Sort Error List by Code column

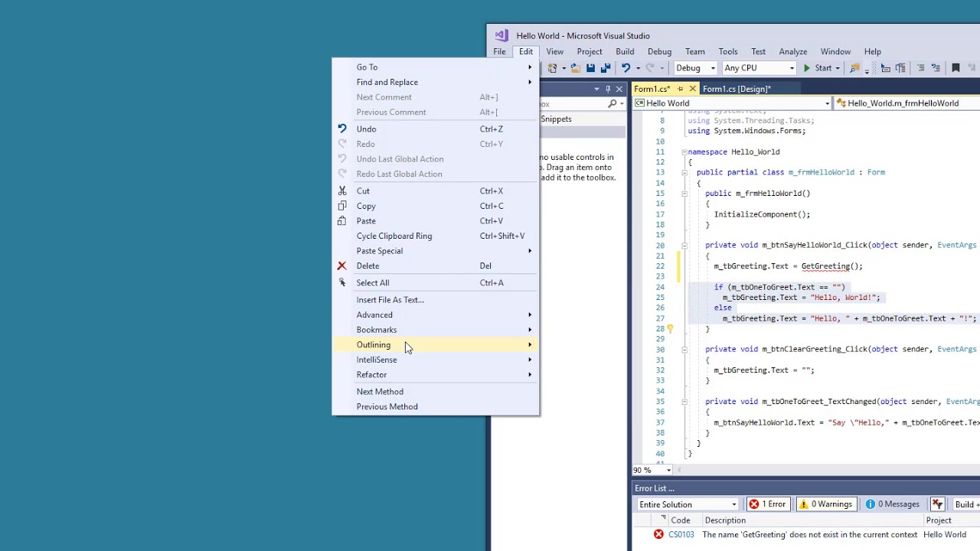(x=680, y=520)
